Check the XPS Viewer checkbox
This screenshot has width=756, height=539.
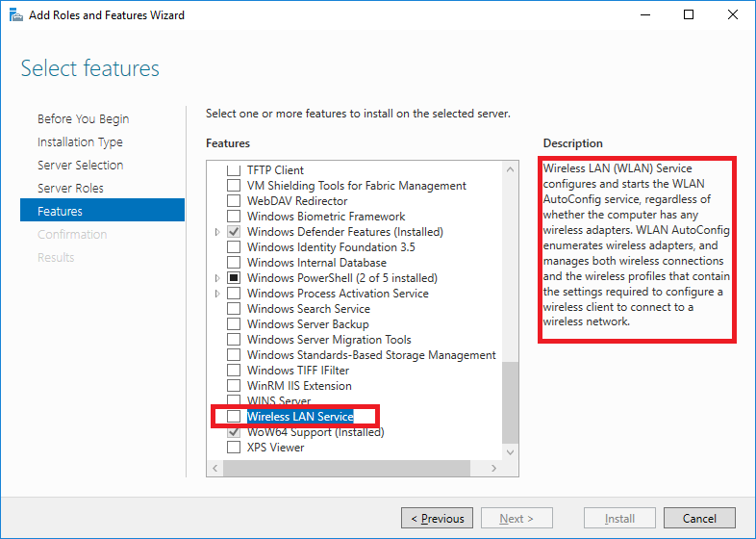click(x=234, y=448)
